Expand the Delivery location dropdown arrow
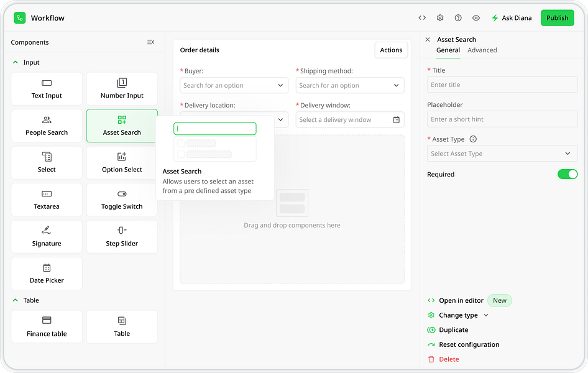 [x=280, y=119]
